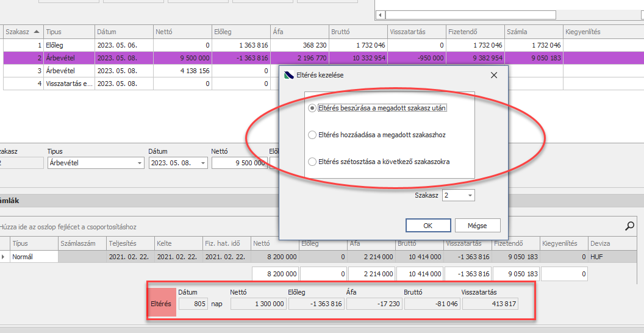Close the Eltérés kezelése dialog

click(x=494, y=75)
